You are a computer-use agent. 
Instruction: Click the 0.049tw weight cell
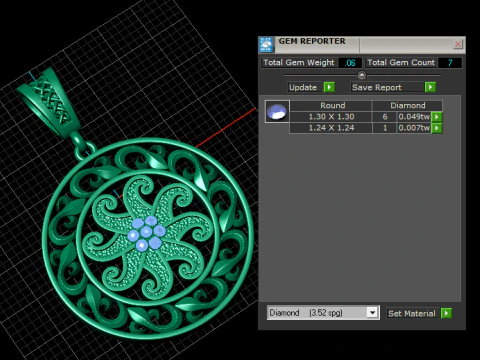pos(414,117)
